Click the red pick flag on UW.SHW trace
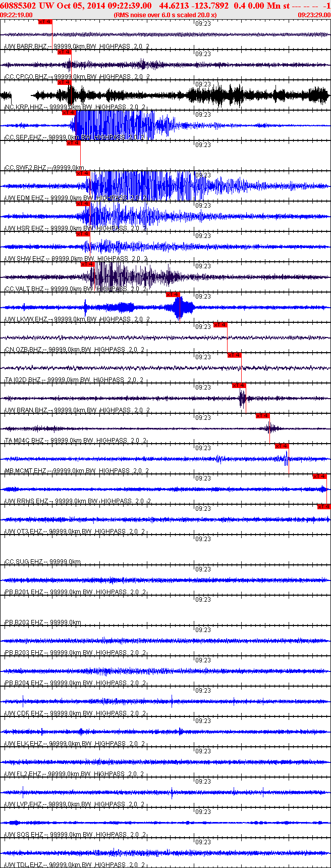The height and width of the screenshot is (868, 331). (83, 234)
